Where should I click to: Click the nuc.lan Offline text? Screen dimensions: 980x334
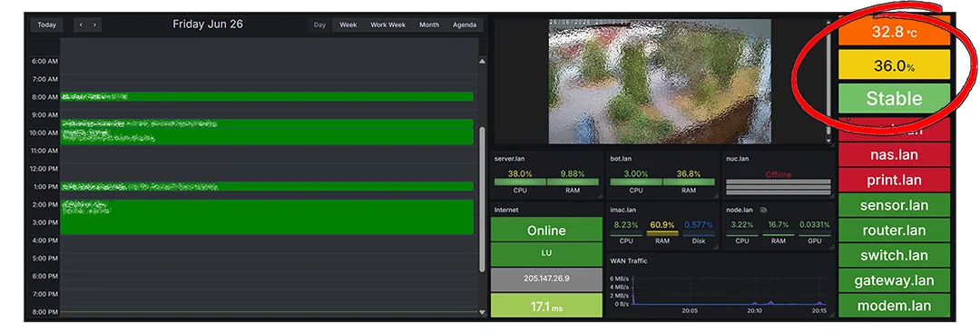779,174
